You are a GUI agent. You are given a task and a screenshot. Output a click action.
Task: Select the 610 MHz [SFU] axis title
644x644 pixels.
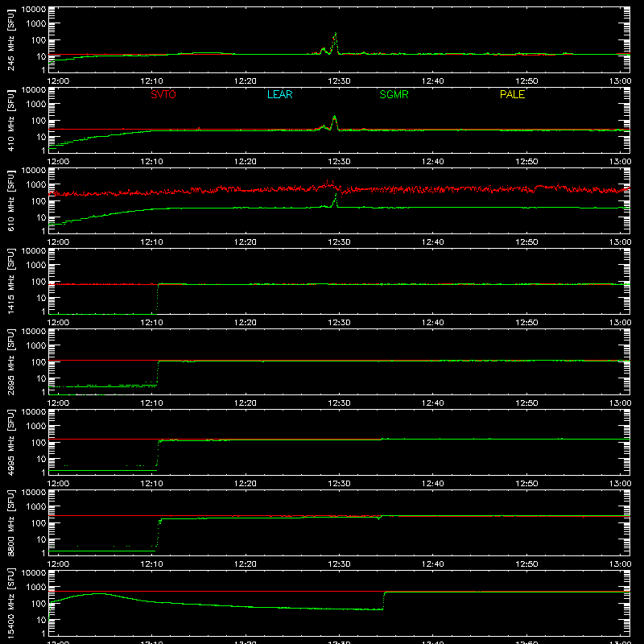pos(10,200)
